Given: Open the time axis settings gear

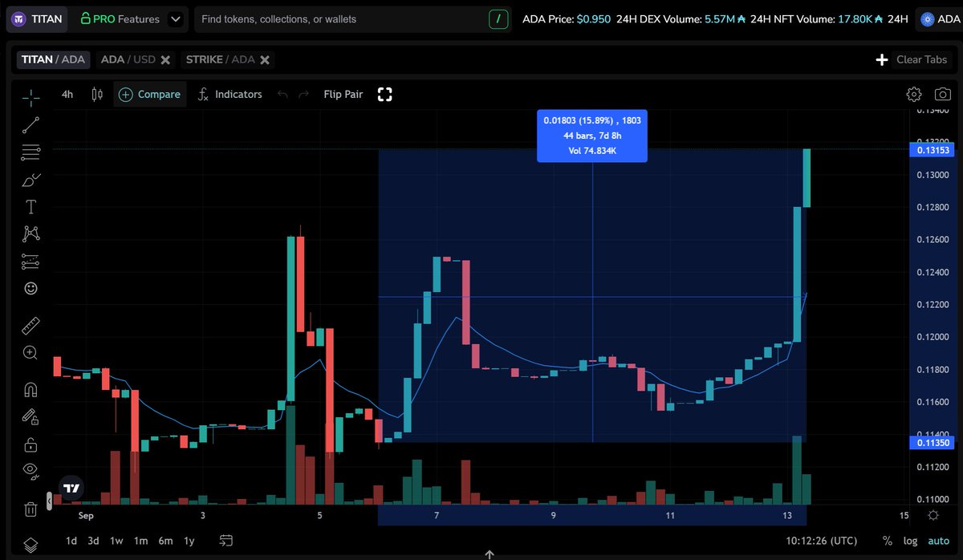Looking at the screenshot, I should point(933,516).
